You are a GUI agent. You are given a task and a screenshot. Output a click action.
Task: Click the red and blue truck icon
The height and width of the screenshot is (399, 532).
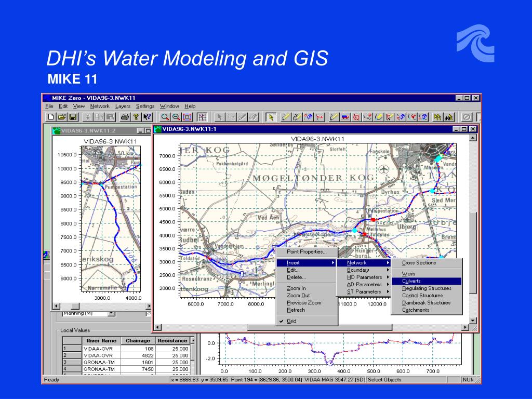345,117
